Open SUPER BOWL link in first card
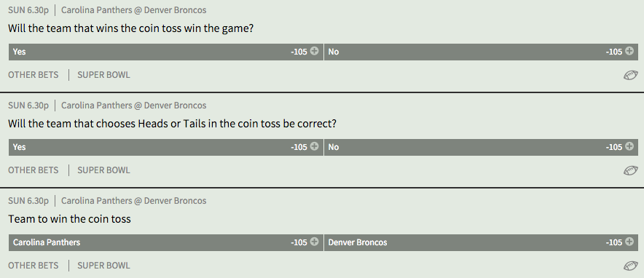The width and height of the screenshot is (644, 278). 103,75
